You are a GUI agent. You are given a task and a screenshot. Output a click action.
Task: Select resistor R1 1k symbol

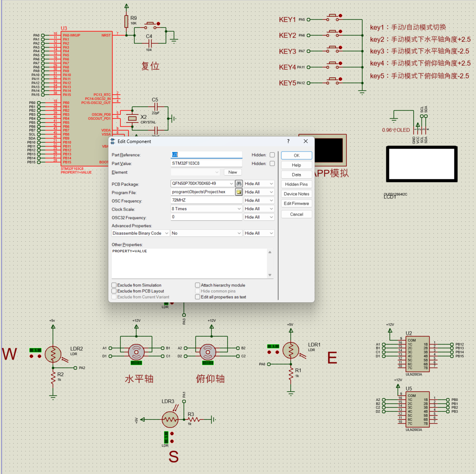point(291,373)
